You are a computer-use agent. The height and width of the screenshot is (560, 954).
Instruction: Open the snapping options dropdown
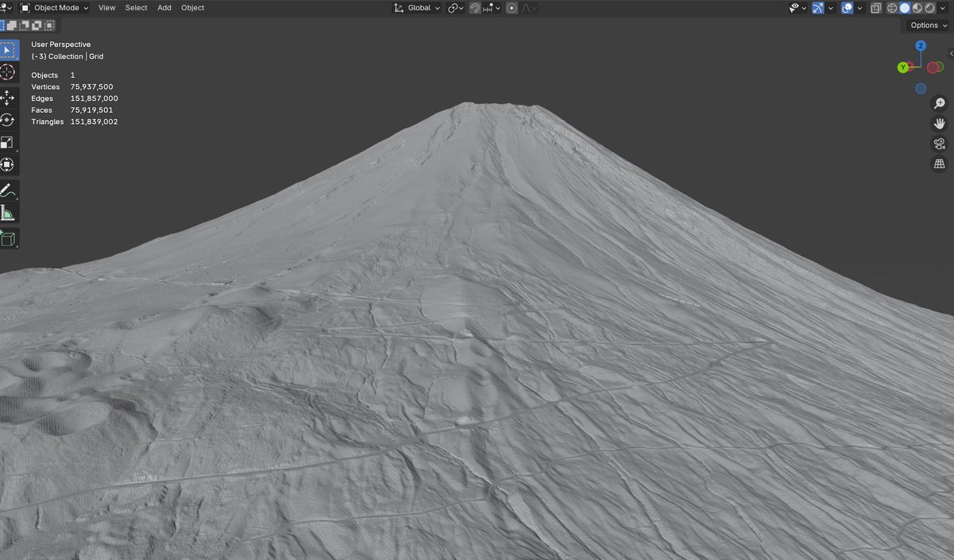tap(491, 8)
